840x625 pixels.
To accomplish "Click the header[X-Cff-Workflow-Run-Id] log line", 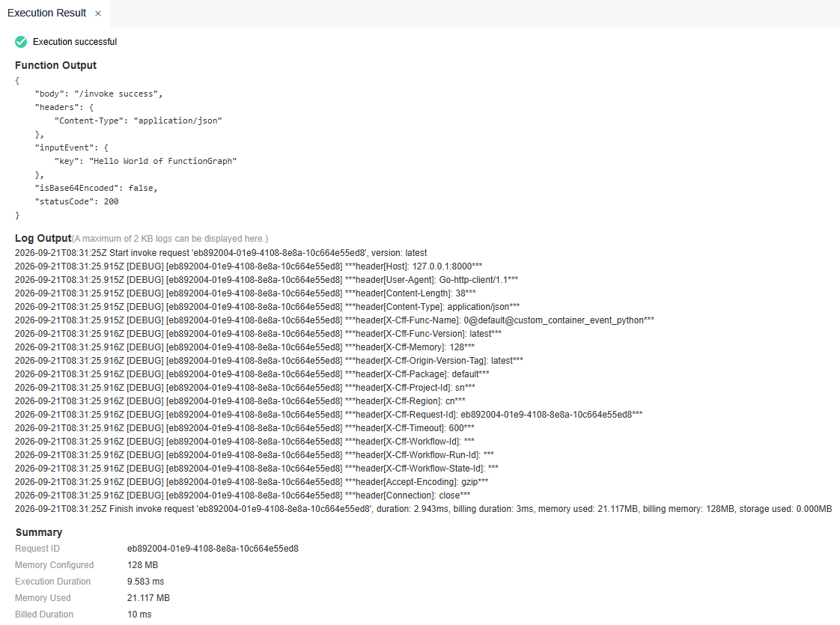I will [x=255, y=454].
